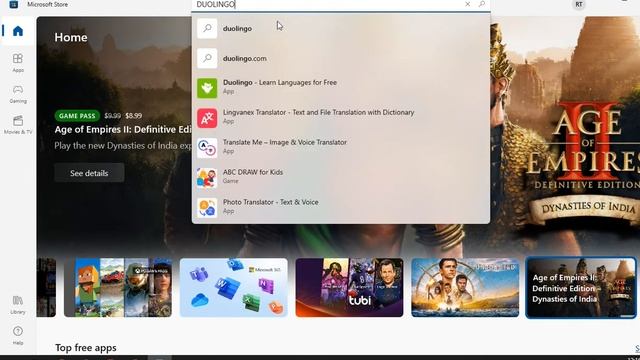Open Movies & TV section
The height and width of the screenshot is (360, 640).
(18, 125)
